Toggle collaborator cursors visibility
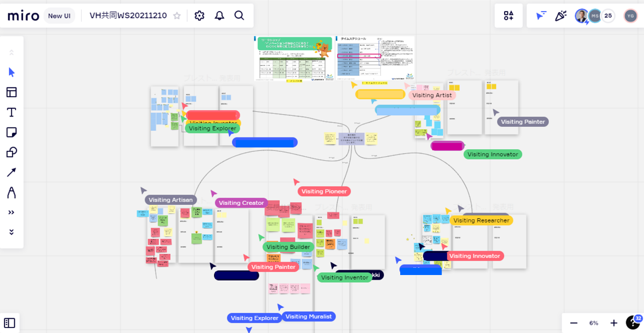Image resolution: width=644 pixels, height=333 pixels. click(541, 15)
